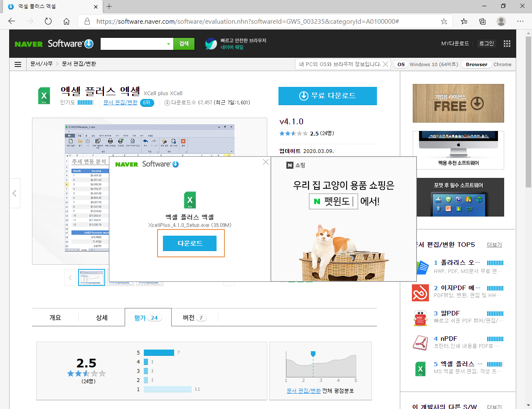Click the 5-star rating bar

(x=159, y=352)
